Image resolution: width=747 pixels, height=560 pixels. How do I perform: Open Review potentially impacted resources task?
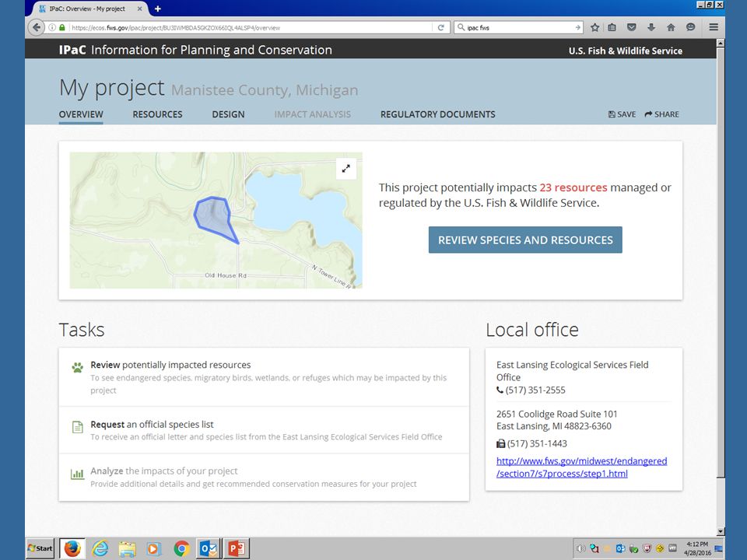pyautogui.click(x=264, y=377)
